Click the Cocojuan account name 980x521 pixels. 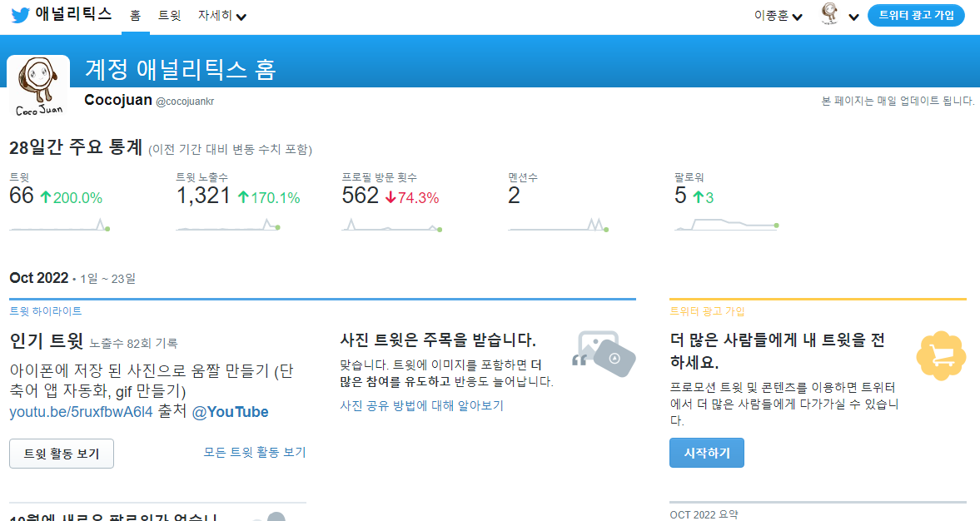click(118, 100)
